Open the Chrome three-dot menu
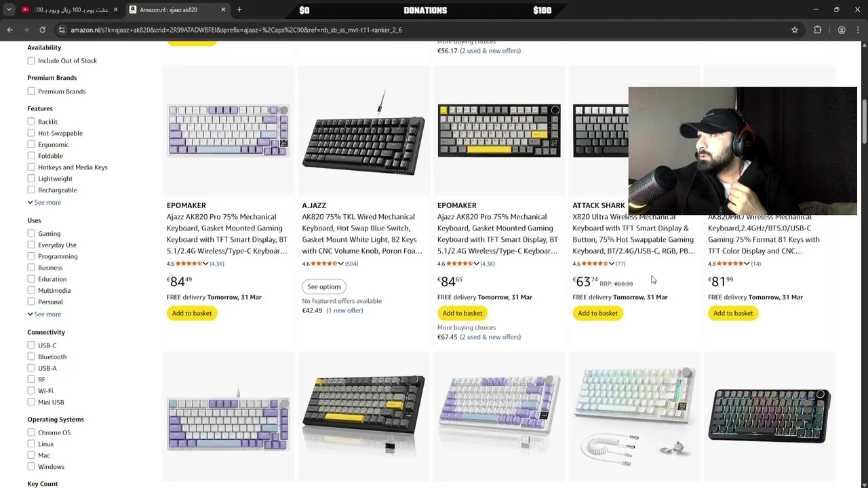Image resolution: width=868 pixels, height=488 pixels. [x=859, y=30]
